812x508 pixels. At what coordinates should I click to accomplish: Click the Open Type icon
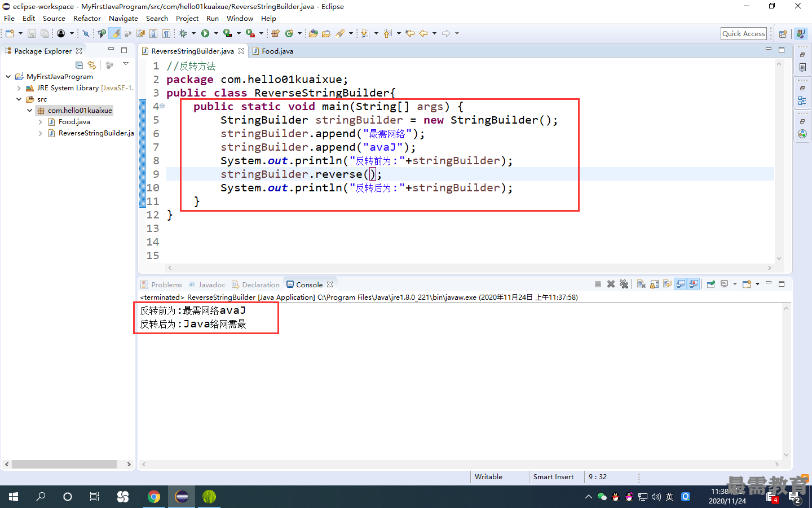314,33
